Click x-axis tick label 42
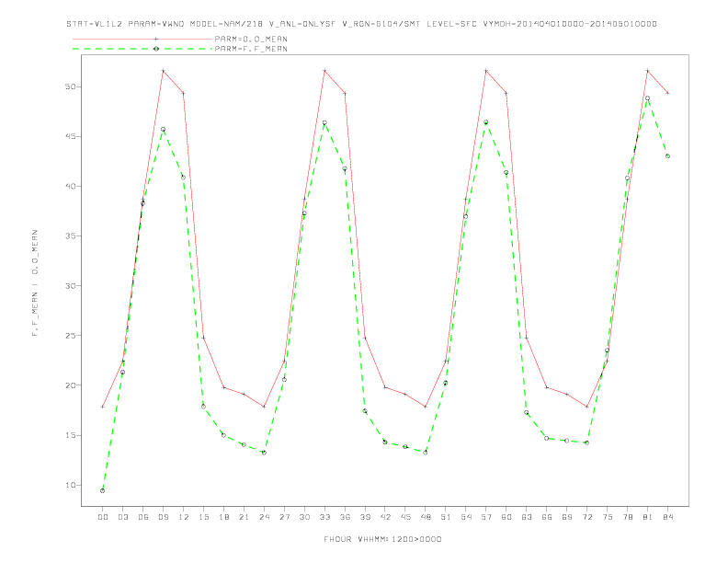Screen dimensions: 728x563 click(x=385, y=517)
